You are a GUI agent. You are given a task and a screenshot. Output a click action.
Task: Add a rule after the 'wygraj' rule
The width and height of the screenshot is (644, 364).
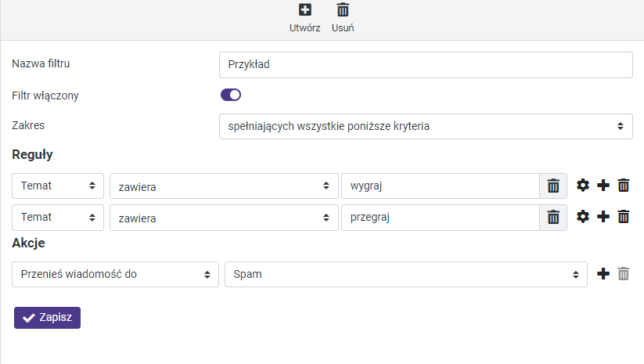[603, 186]
